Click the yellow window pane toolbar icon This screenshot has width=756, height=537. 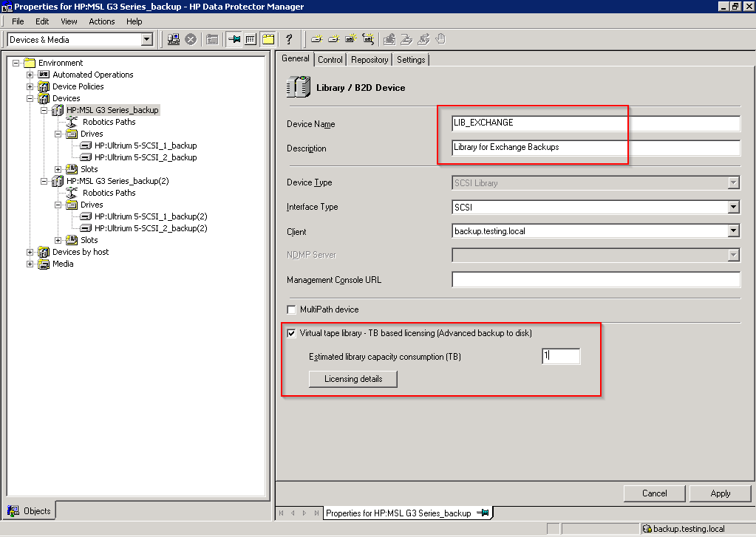(268, 39)
